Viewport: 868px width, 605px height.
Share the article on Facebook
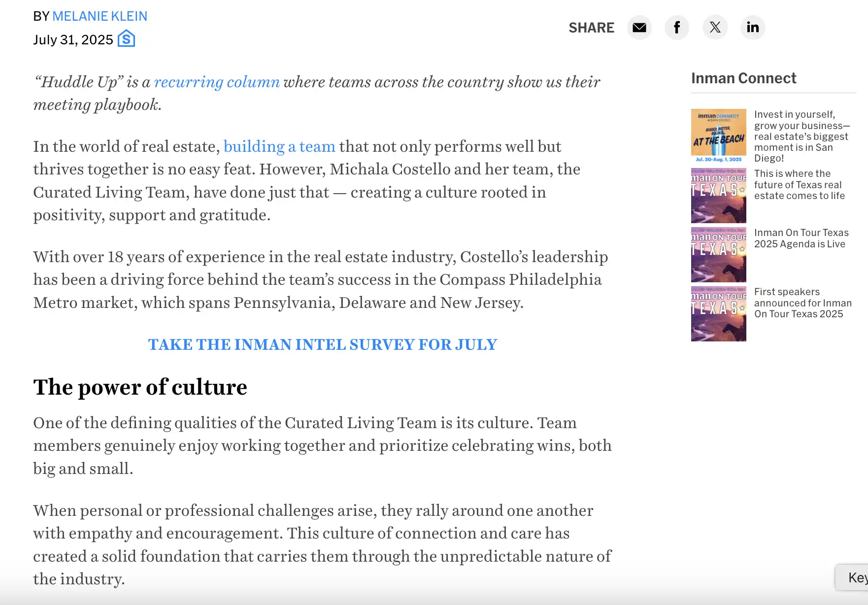[x=677, y=28]
